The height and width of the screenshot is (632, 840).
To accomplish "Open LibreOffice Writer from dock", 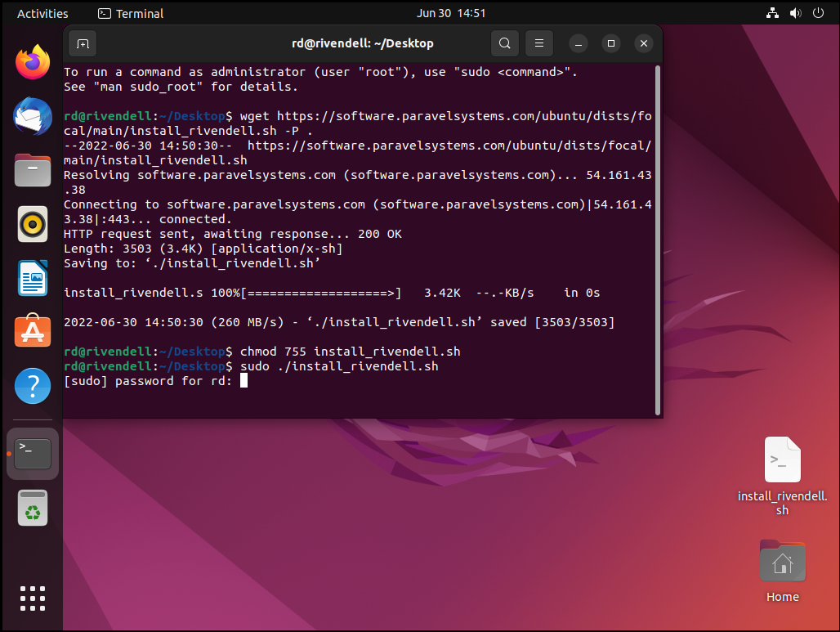I will point(33,278).
